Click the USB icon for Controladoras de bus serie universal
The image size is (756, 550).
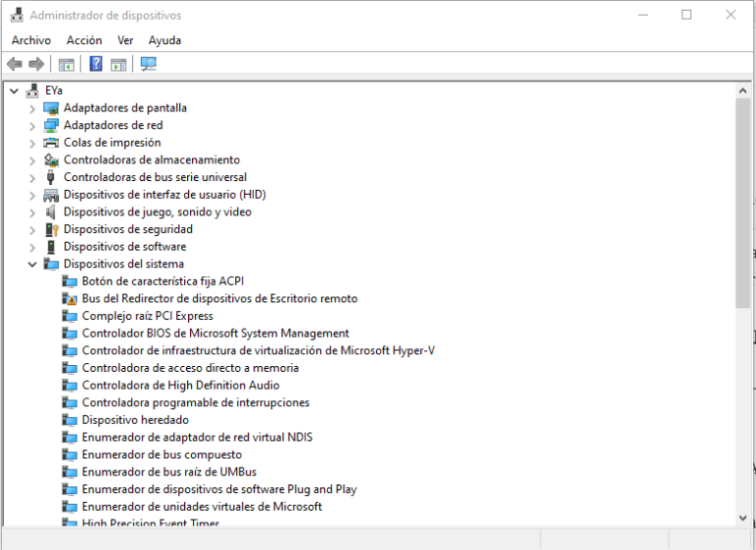coord(50,177)
